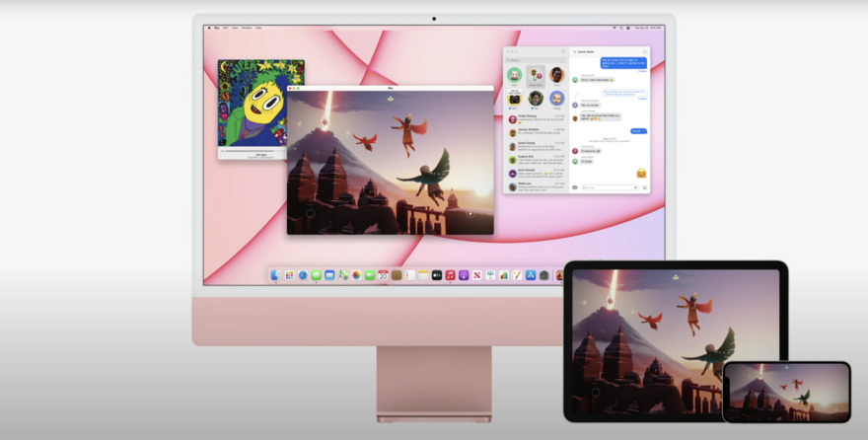
Task: Open the Apple menu
Action: (x=209, y=28)
